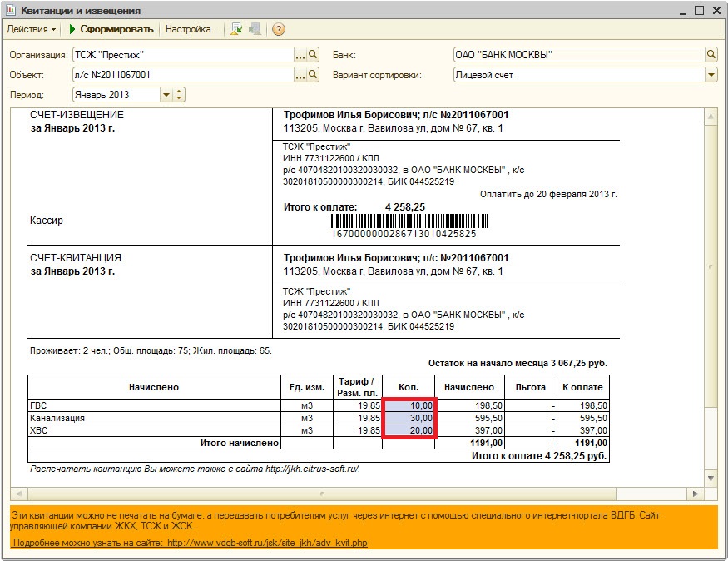
Task: Adjust period using the Период spinner
Action: tap(179, 95)
